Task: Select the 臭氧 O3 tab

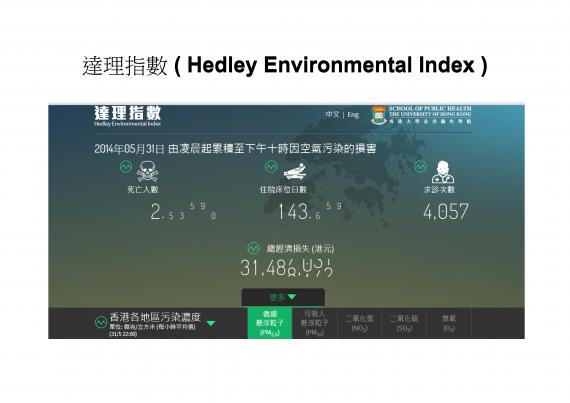Action: [x=449, y=323]
